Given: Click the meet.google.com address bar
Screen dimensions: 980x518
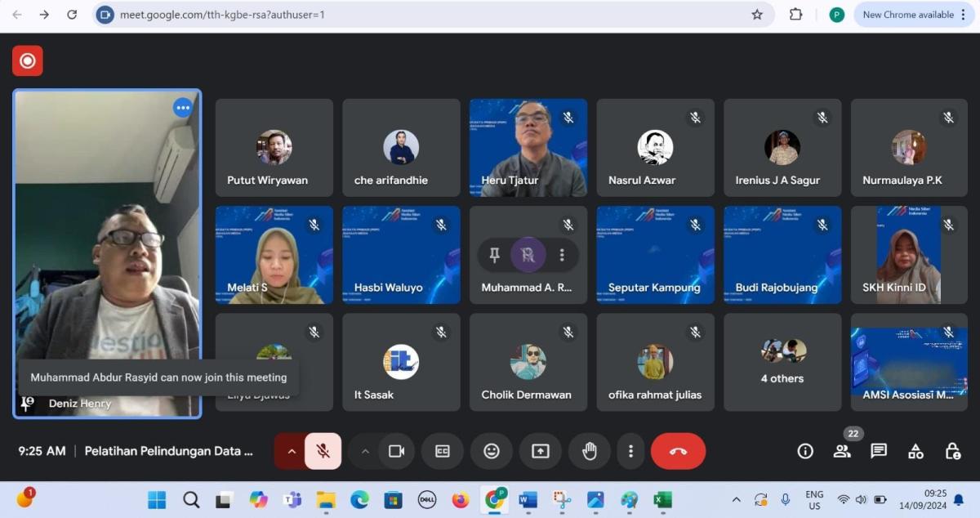Looking at the screenshot, I should pyautogui.click(x=433, y=15).
